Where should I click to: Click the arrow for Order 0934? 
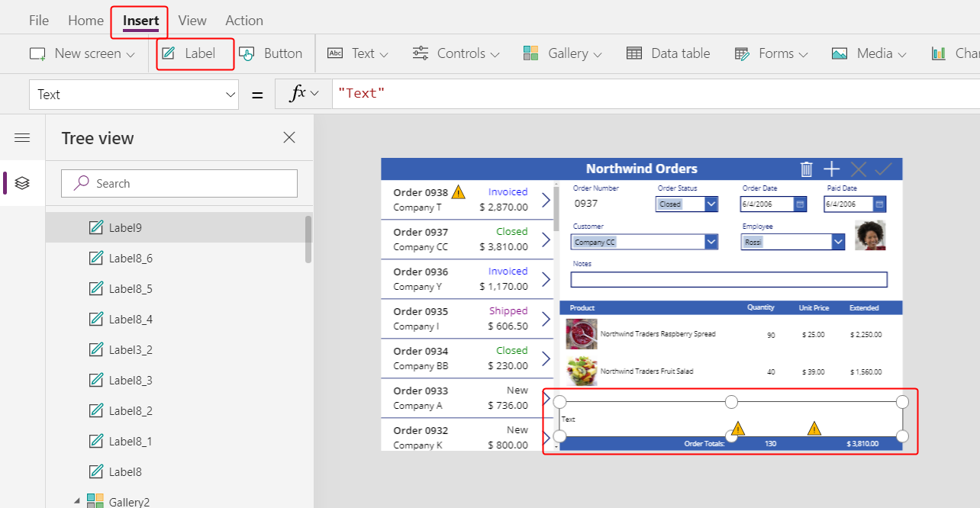[x=546, y=358]
